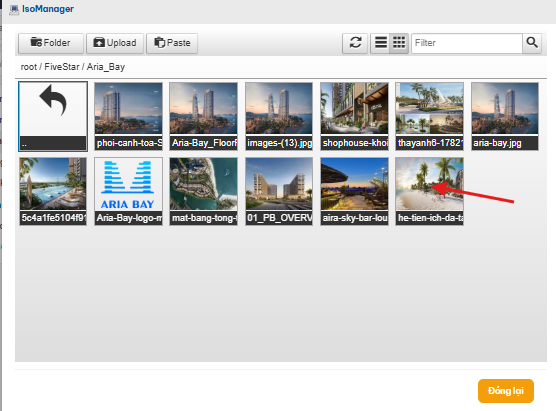556x411 pixels.
Task: Select the phoi-canh-toa thumbnail
Action: (x=128, y=116)
